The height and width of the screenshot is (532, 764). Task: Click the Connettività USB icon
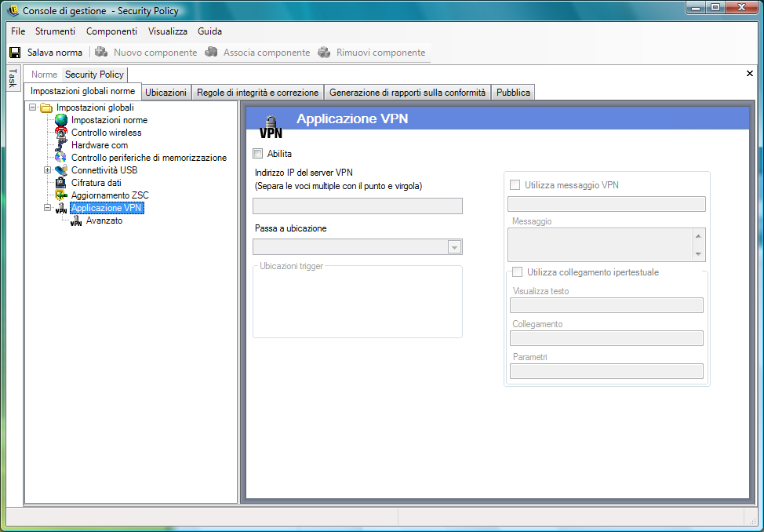[x=61, y=170]
